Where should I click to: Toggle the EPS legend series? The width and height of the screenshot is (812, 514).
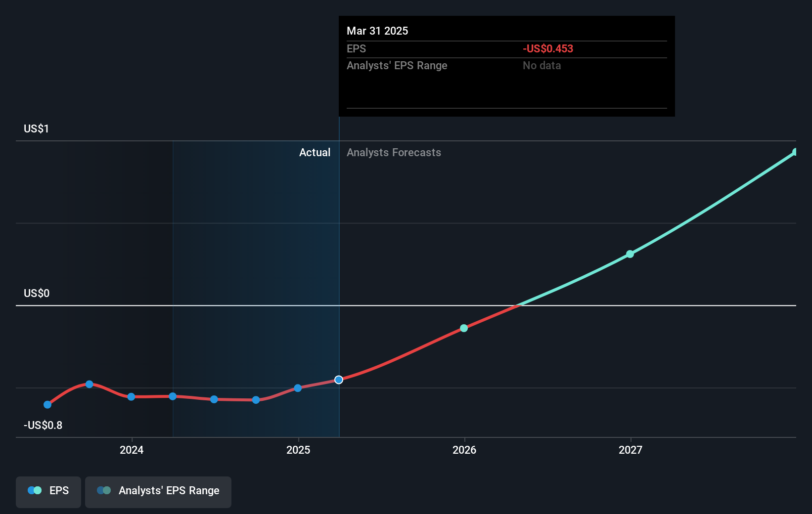tap(48, 492)
